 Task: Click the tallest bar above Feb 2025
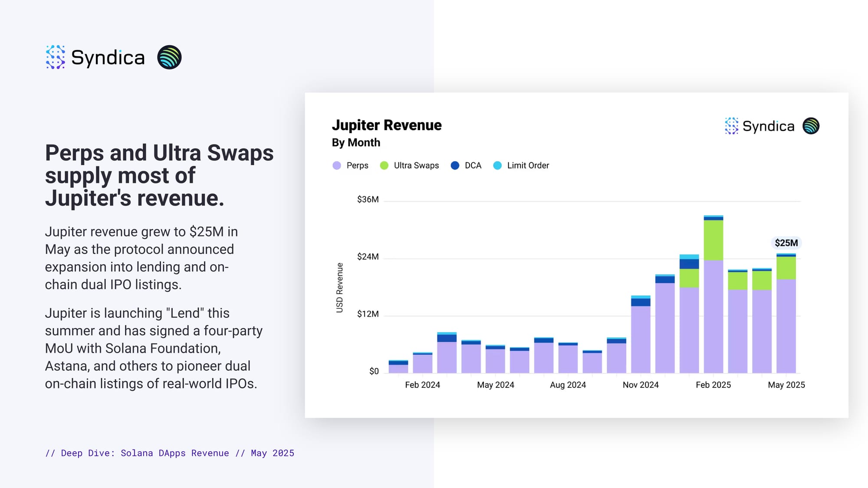pyautogui.click(x=713, y=294)
